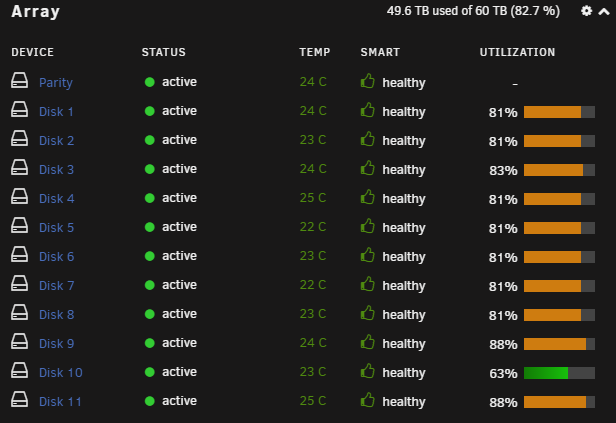
Task: Click the UTILIZATION column header
Action: click(x=517, y=52)
